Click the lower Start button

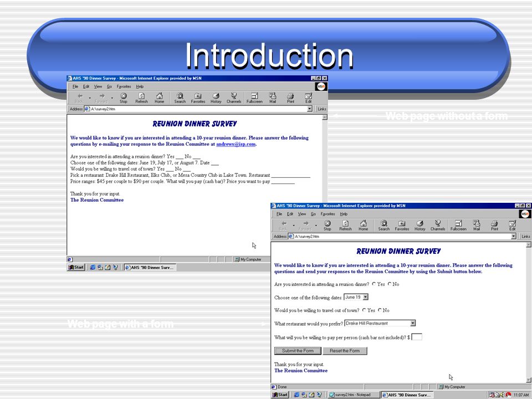click(x=280, y=395)
